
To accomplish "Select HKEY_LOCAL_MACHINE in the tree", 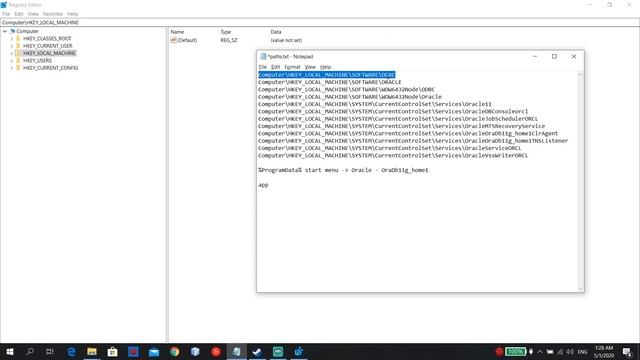I will click(x=49, y=53).
